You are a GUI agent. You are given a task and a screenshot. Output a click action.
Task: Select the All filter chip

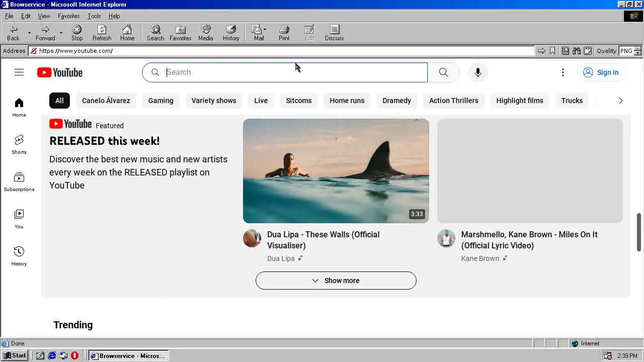pos(59,101)
